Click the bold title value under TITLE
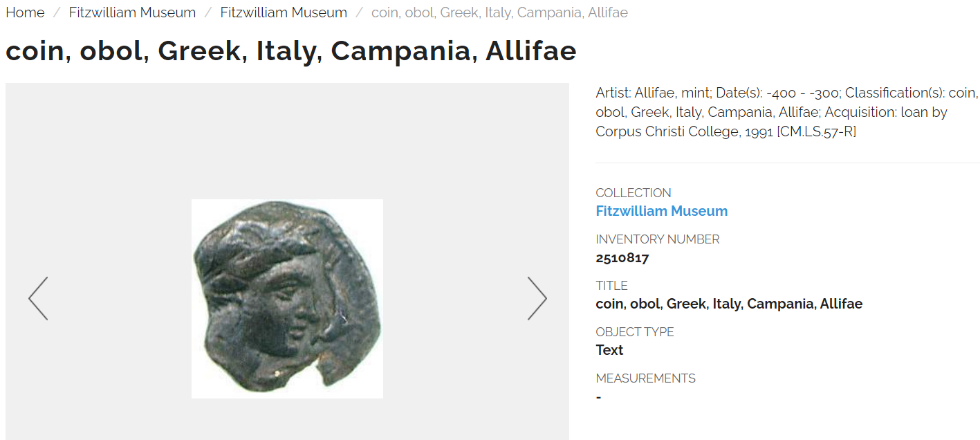 pyautogui.click(x=729, y=304)
